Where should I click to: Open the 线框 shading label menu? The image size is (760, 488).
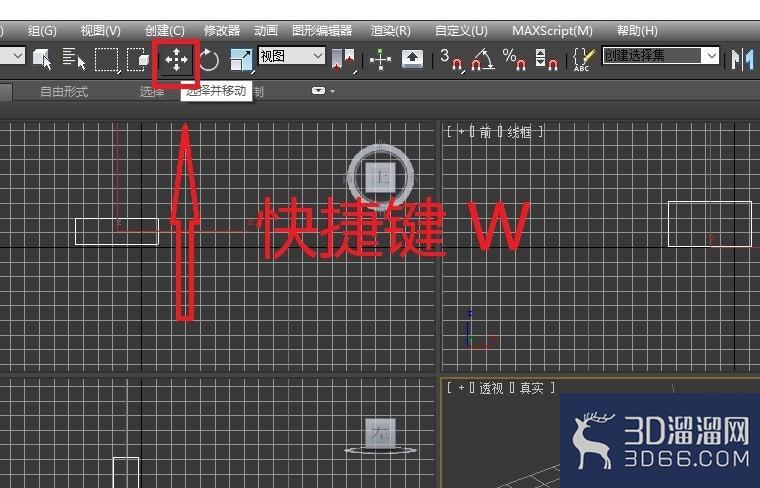click(519, 132)
